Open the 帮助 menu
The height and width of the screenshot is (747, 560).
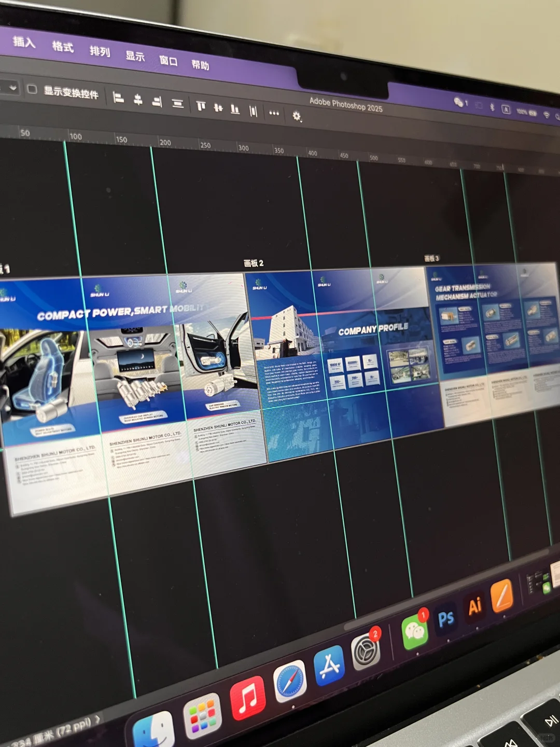[200, 65]
